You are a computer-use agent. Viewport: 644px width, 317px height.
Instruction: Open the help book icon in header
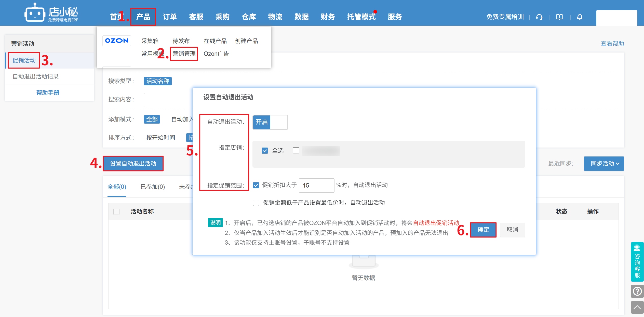(x=559, y=17)
